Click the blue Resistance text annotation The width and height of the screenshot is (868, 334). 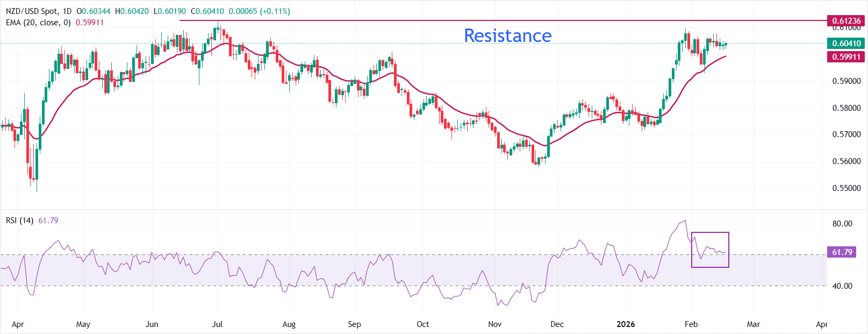pyautogui.click(x=507, y=35)
